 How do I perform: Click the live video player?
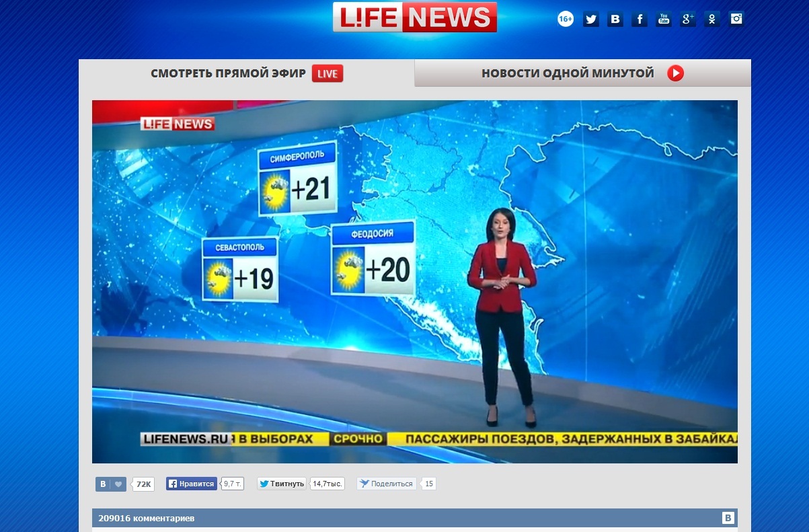point(415,282)
